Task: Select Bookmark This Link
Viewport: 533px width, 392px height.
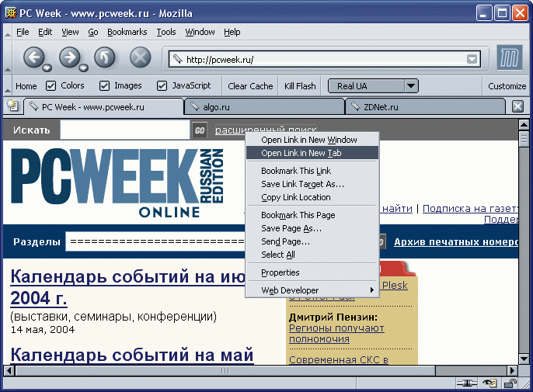Action: tap(312, 171)
